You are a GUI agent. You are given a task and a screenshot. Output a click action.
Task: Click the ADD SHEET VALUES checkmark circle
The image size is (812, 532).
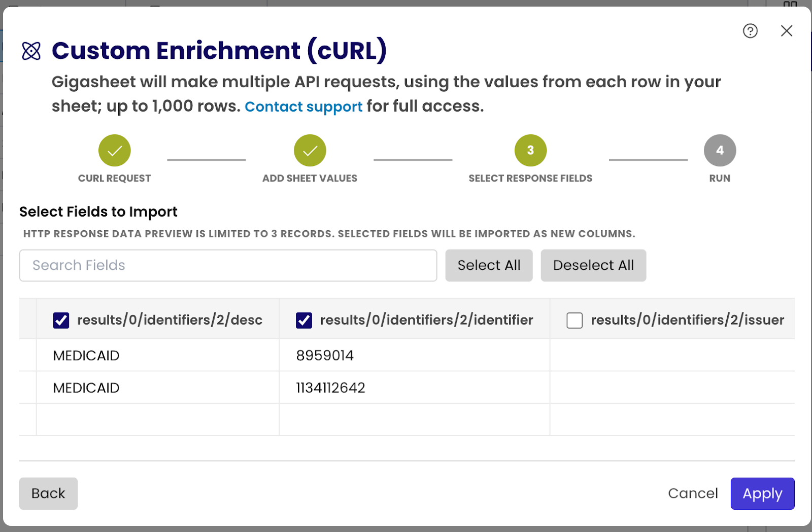[309, 150]
